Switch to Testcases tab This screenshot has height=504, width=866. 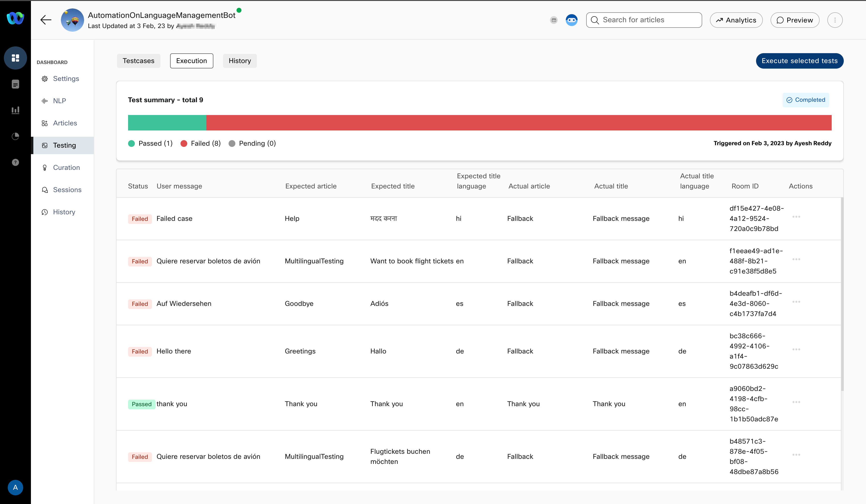(x=138, y=61)
